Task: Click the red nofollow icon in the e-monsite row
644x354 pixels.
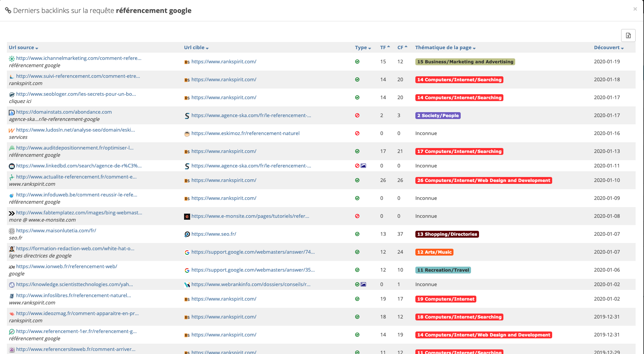Action: click(357, 216)
